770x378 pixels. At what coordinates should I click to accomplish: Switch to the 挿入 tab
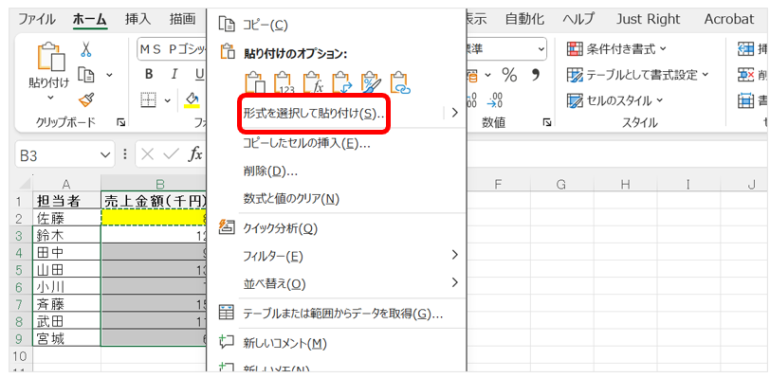138,19
